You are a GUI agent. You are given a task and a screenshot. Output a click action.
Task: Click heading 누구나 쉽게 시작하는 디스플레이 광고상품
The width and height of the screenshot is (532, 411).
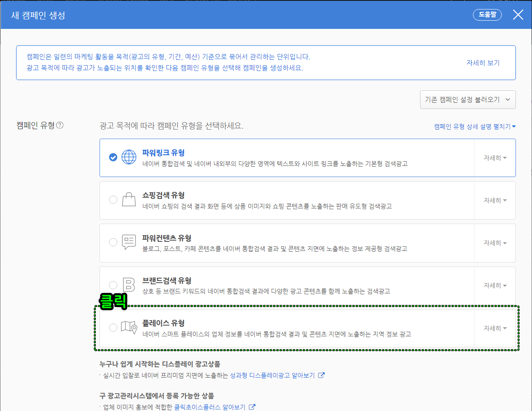tap(160, 364)
